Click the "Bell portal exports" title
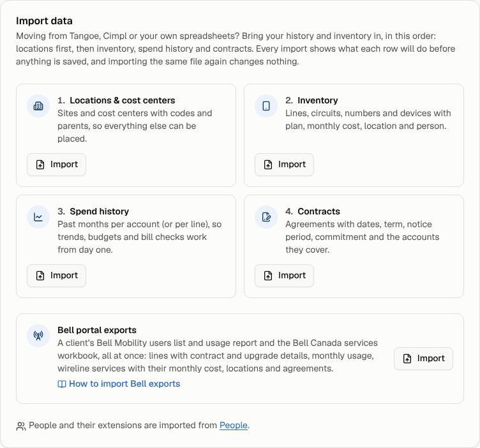The width and height of the screenshot is (480, 448). [97, 330]
